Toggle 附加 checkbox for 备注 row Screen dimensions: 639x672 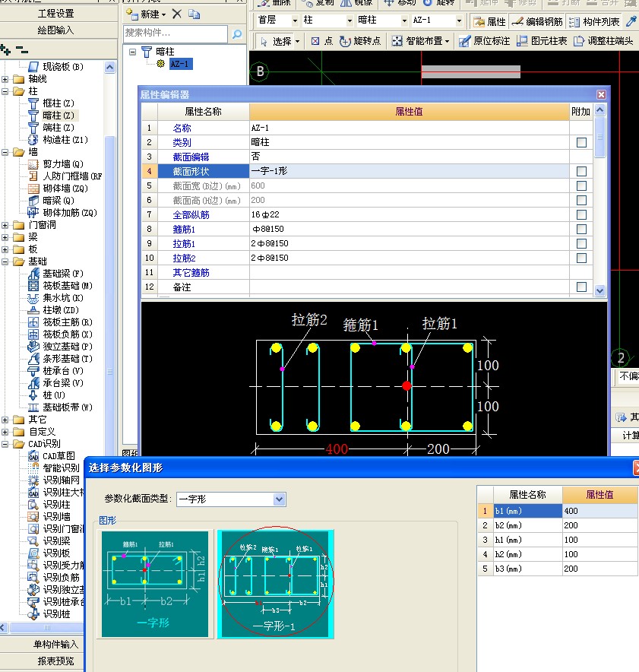point(581,287)
